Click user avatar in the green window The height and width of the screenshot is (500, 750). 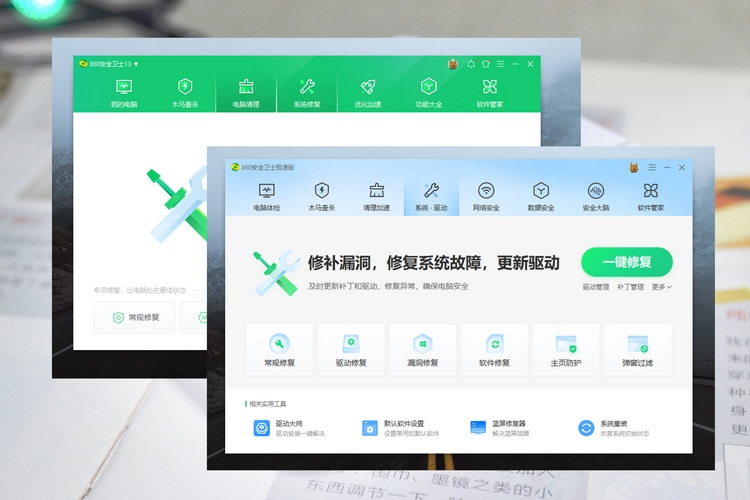tap(452, 64)
